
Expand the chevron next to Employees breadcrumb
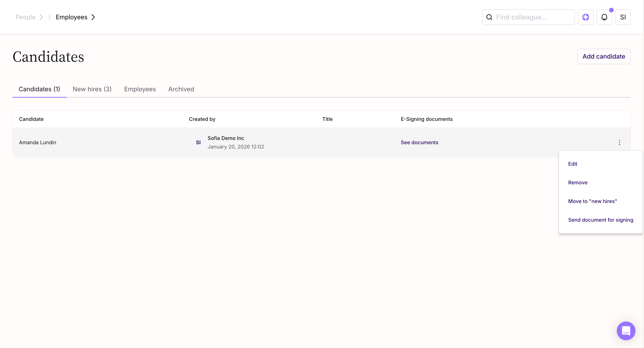93,17
